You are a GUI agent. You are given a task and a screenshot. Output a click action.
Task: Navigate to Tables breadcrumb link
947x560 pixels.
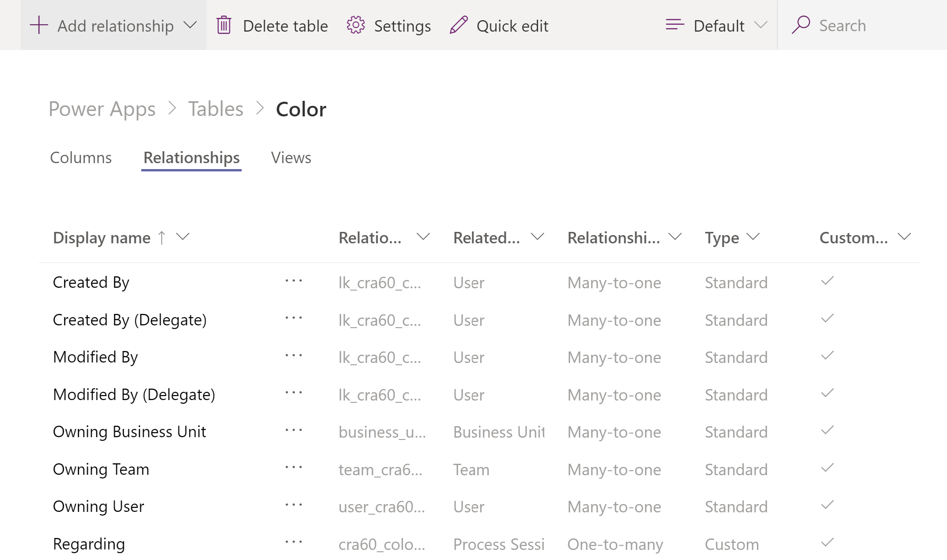click(x=215, y=109)
